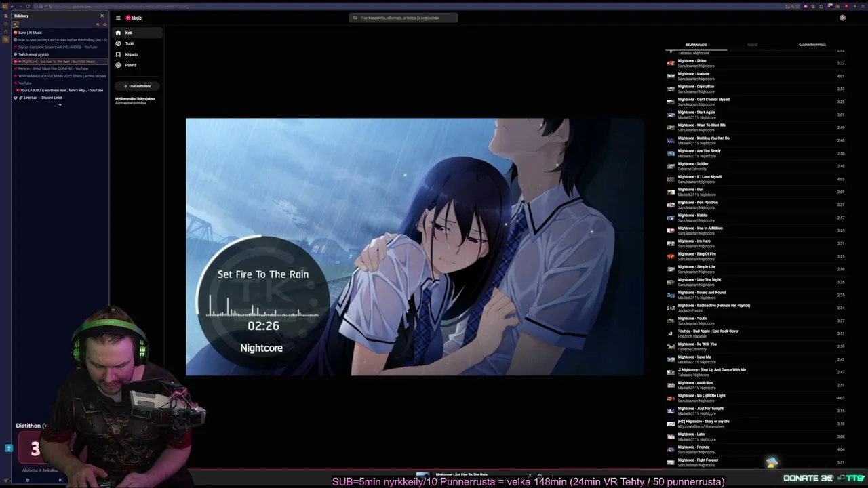Viewport: 868px width, 488px height.
Task: Play Nightcore - Stay The Night
Action: pyautogui.click(x=756, y=282)
